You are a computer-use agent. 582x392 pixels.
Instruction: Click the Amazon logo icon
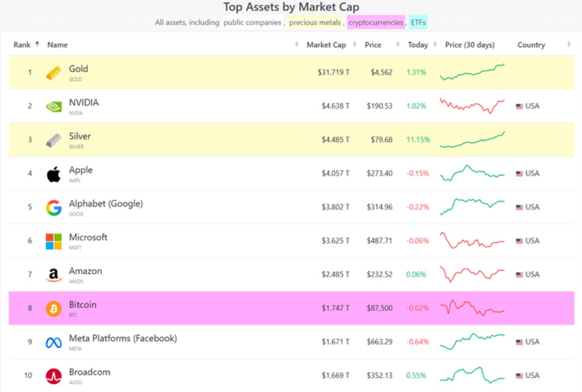click(54, 274)
